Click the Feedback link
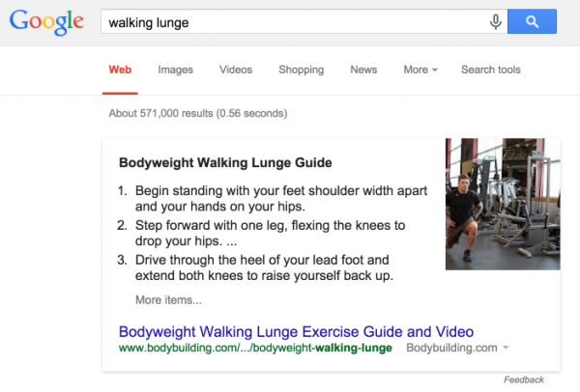 point(524,379)
